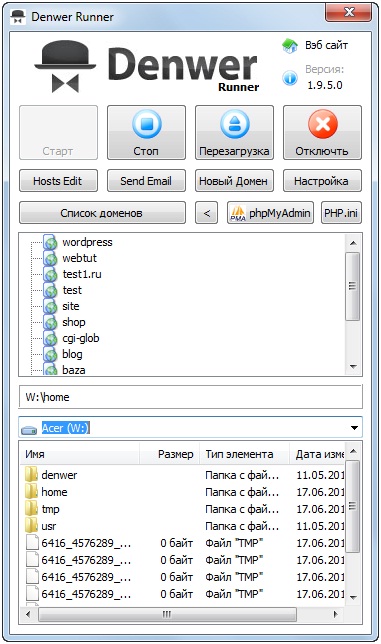Click the red Отключить button
This screenshot has width=381, height=644.
322,132
